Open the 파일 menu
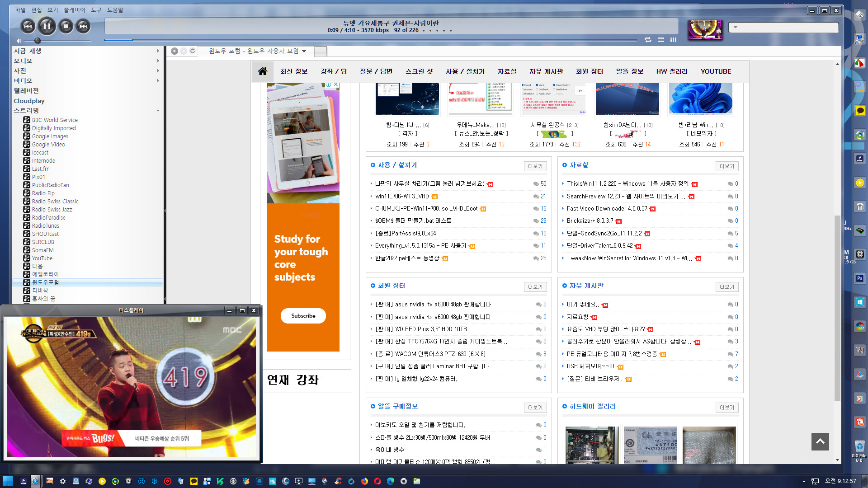The image size is (868, 488). coord(20,10)
